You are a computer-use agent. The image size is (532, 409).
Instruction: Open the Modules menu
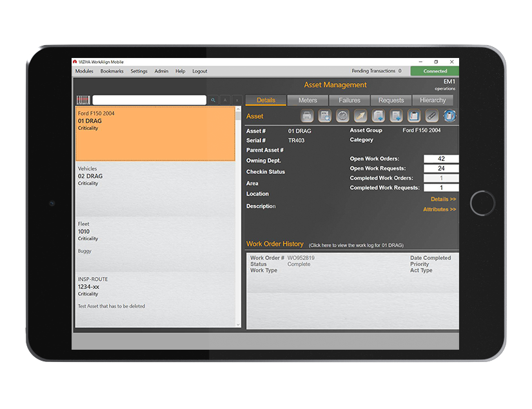point(84,71)
